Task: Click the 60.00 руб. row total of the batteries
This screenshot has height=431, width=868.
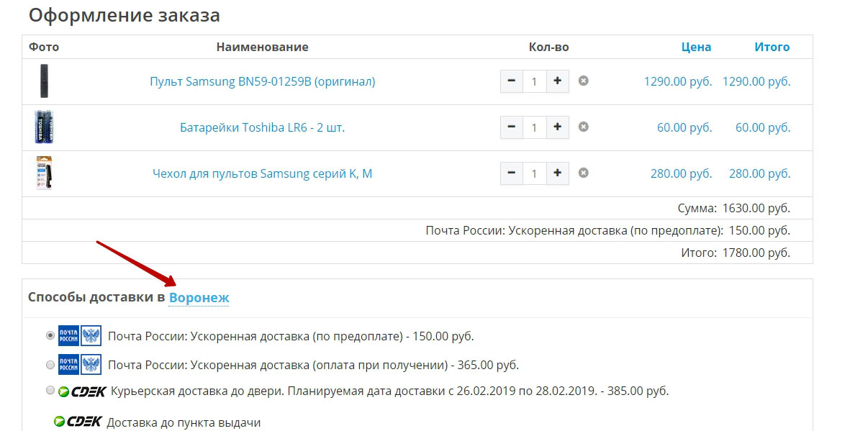Action: pos(763,127)
